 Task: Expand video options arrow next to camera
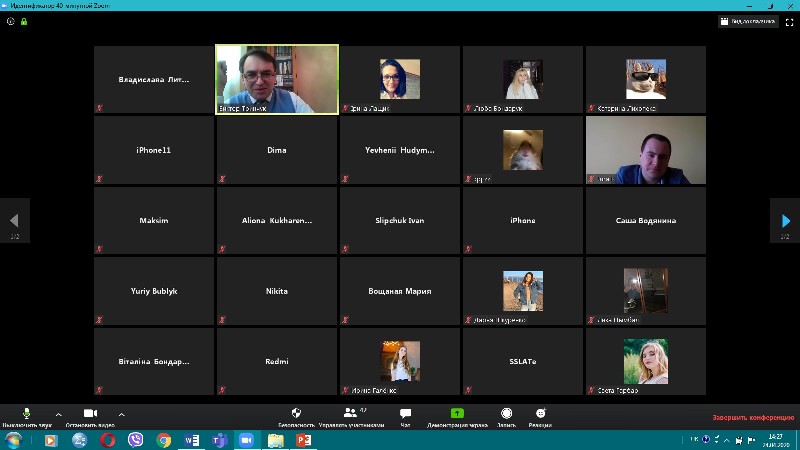[121, 414]
